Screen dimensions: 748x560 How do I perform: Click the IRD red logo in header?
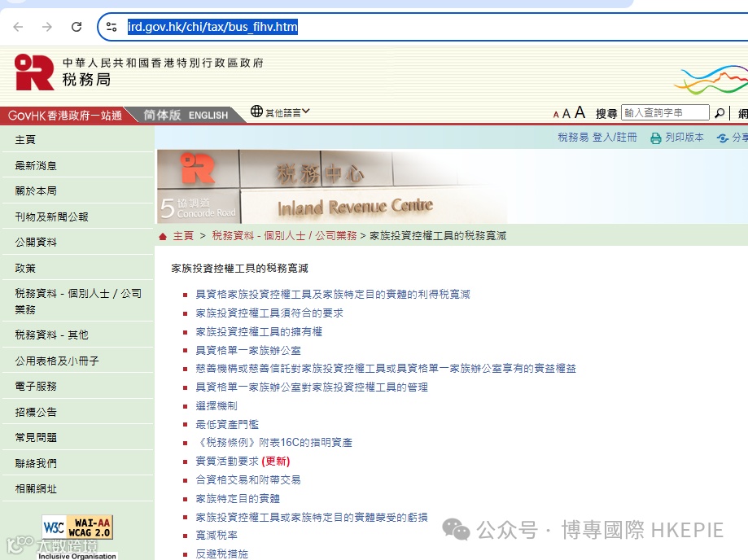click(x=34, y=72)
